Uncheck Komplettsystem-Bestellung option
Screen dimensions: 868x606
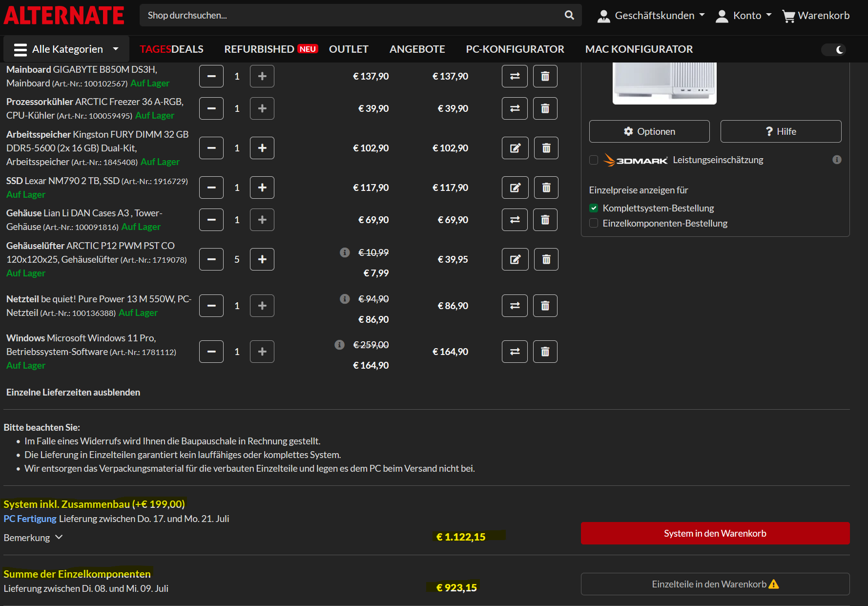[x=594, y=208]
